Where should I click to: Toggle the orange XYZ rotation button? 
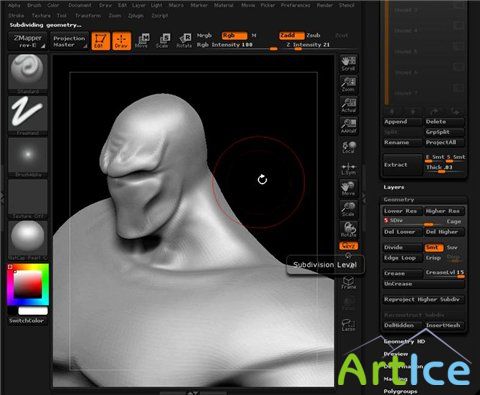click(348, 246)
